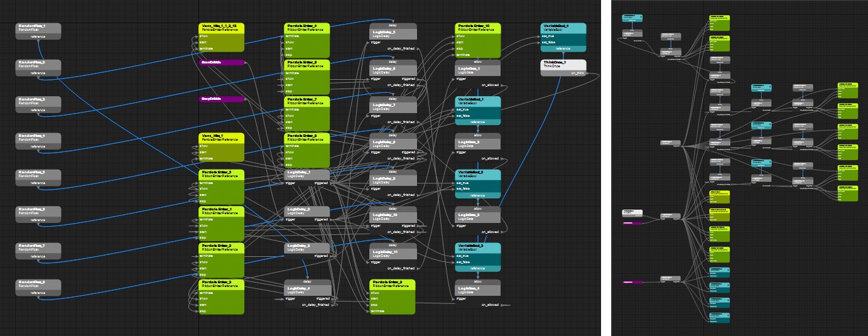Screen dimensions: 868x336
Task: Select Venc_Misc_1 particle emitter node
Action: pos(221,147)
